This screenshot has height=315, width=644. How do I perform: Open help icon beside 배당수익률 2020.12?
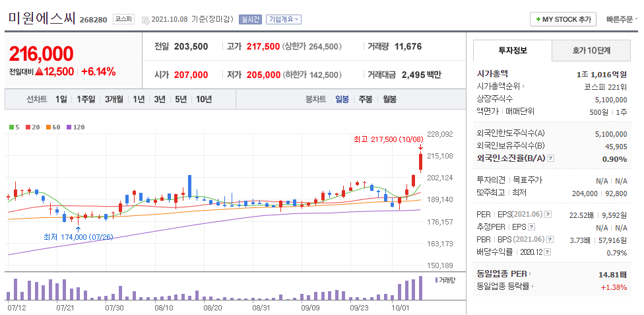(x=548, y=252)
